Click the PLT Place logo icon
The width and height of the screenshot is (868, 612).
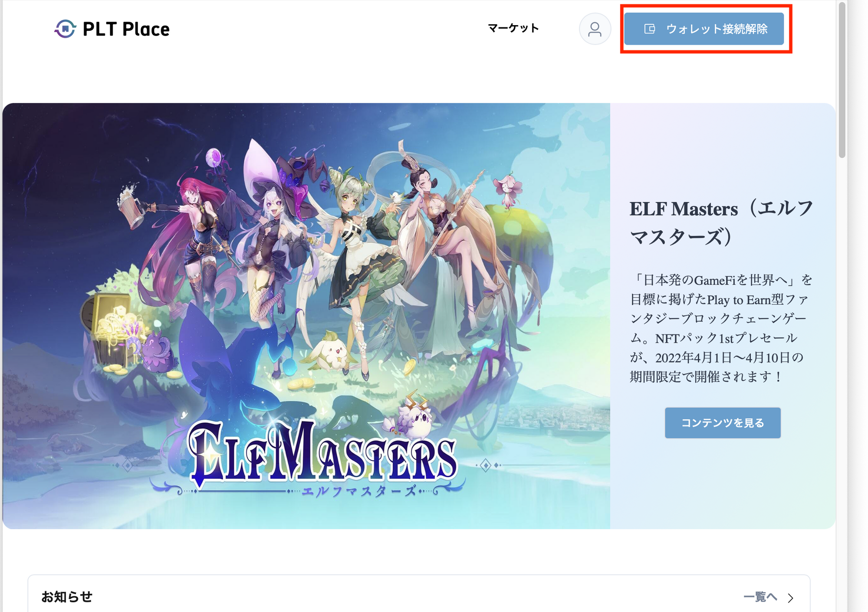[65, 29]
